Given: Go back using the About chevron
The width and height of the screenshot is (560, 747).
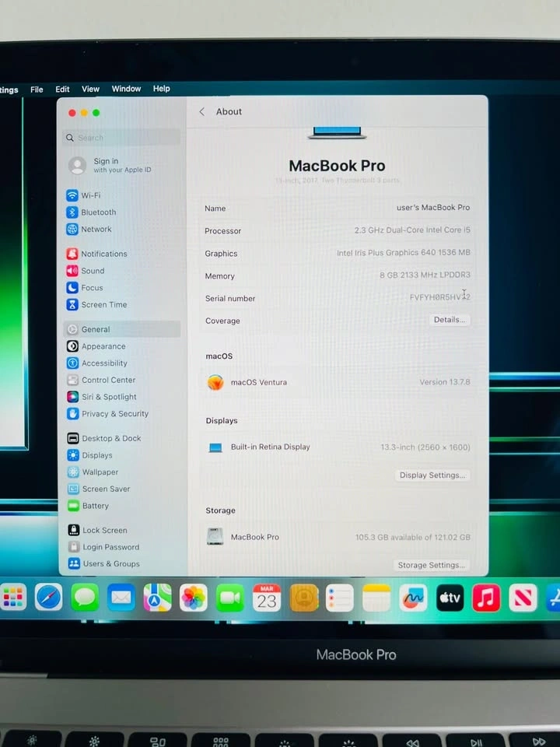Looking at the screenshot, I should (x=202, y=112).
